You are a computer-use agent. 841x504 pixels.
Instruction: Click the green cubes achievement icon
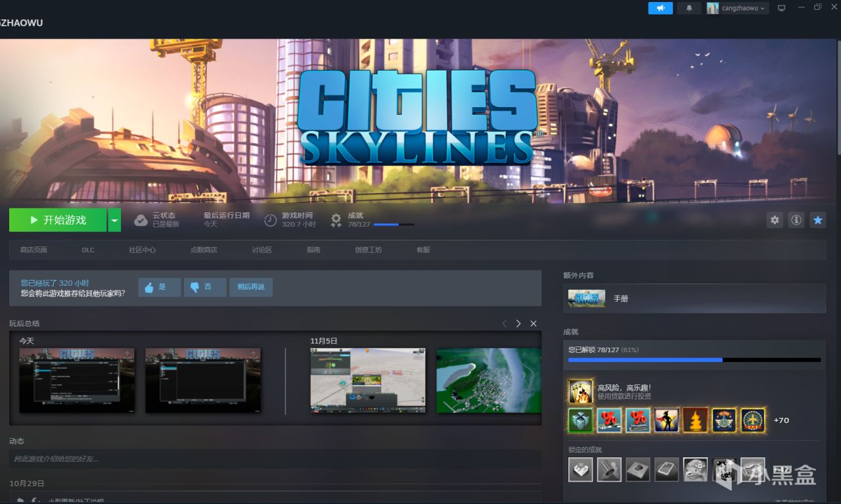[x=581, y=420]
